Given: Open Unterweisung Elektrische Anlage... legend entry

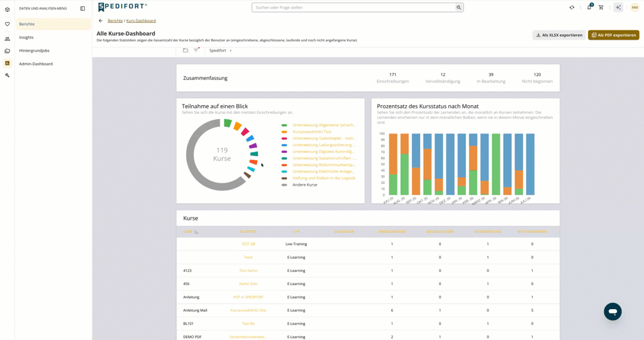Looking at the screenshot, I should pos(323,171).
